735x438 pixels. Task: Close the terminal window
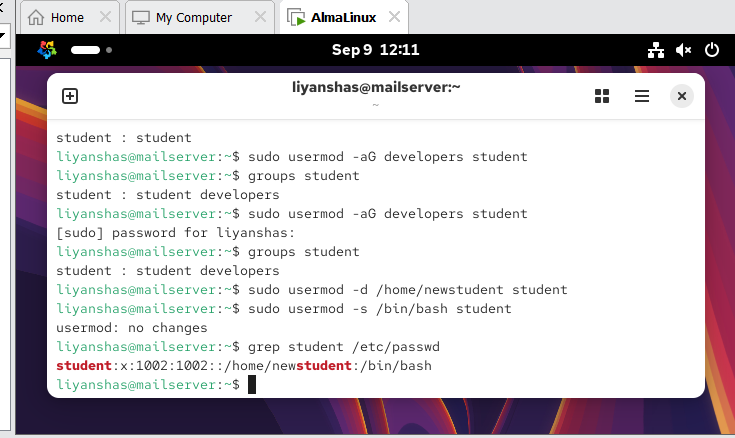[682, 96]
